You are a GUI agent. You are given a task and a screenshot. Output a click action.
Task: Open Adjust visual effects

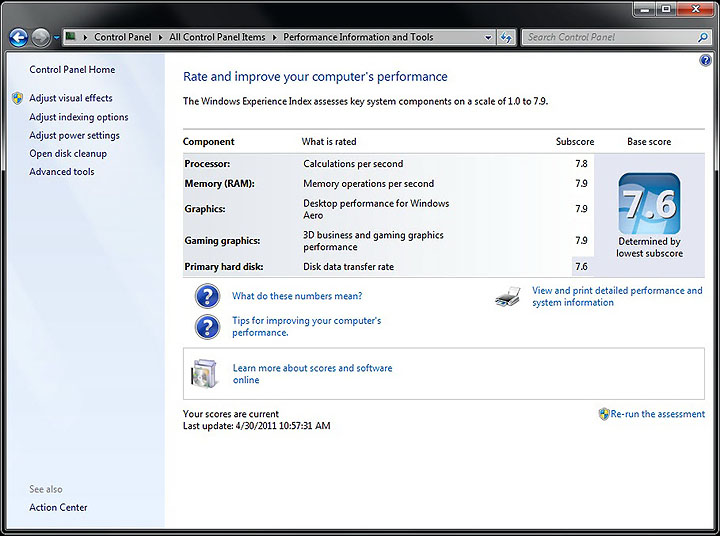click(71, 98)
